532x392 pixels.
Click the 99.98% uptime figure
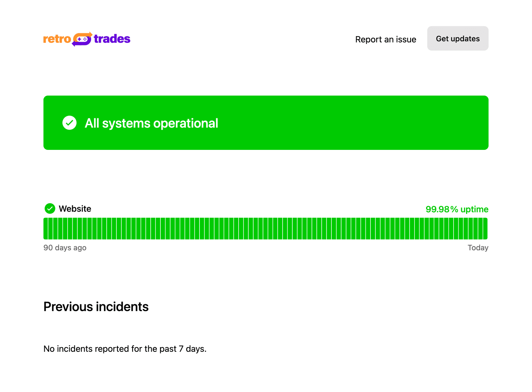[457, 209]
